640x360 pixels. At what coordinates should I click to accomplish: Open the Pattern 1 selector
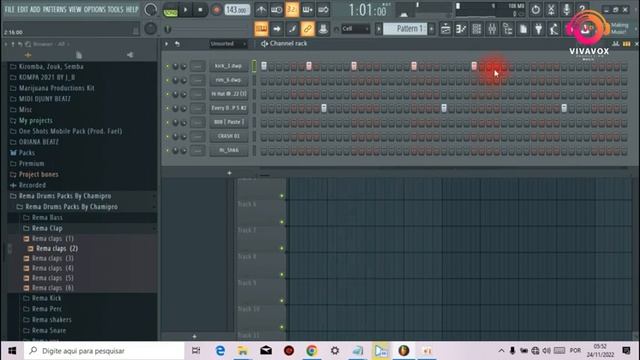click(x=405, y=29)
